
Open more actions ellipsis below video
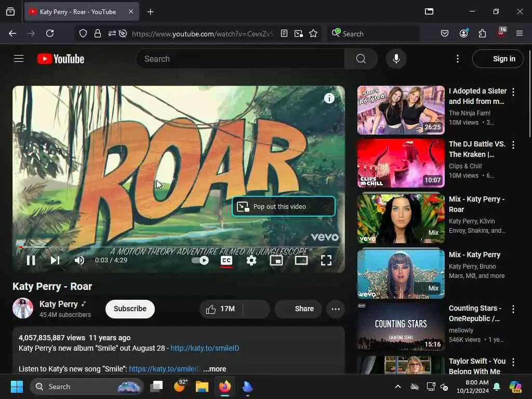pyautogui.click(x=336, y=309)
